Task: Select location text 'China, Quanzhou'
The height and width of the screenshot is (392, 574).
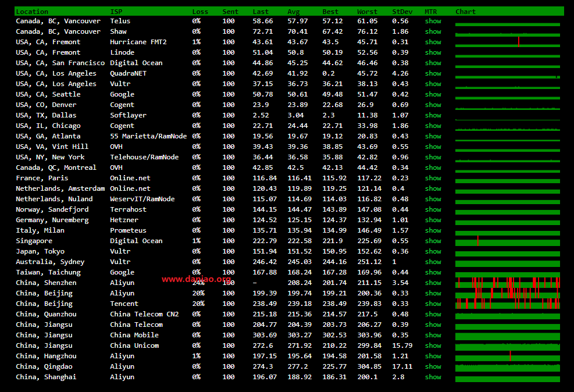Action: point(46,314)
